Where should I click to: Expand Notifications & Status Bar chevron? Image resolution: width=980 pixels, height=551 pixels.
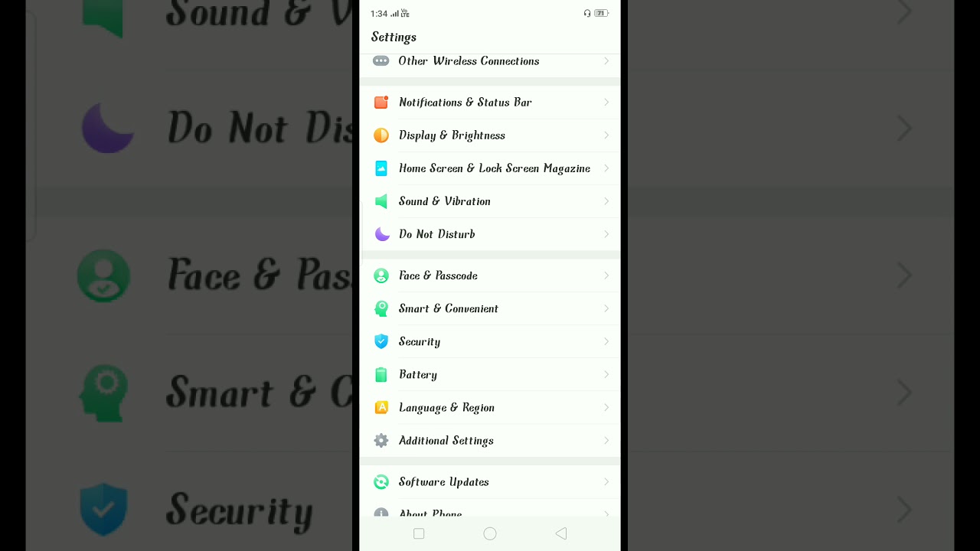coord(606,102)
